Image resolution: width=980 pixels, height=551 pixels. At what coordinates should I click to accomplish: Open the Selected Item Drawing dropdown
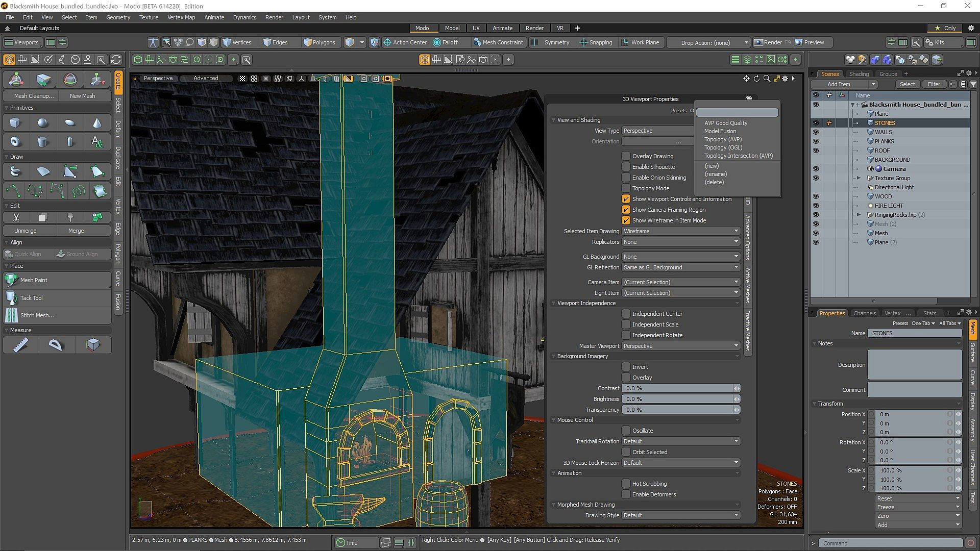pyautogui.click(x=680, y=231)
